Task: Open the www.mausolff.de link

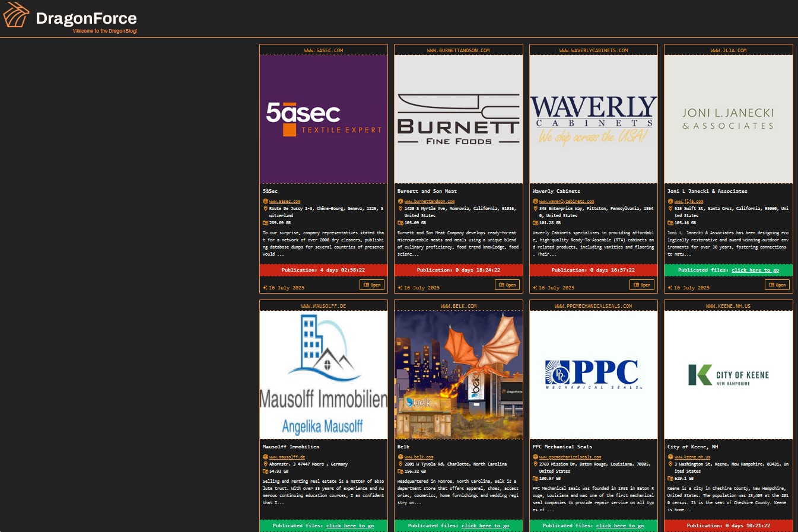Action: (x=287, y=457)
